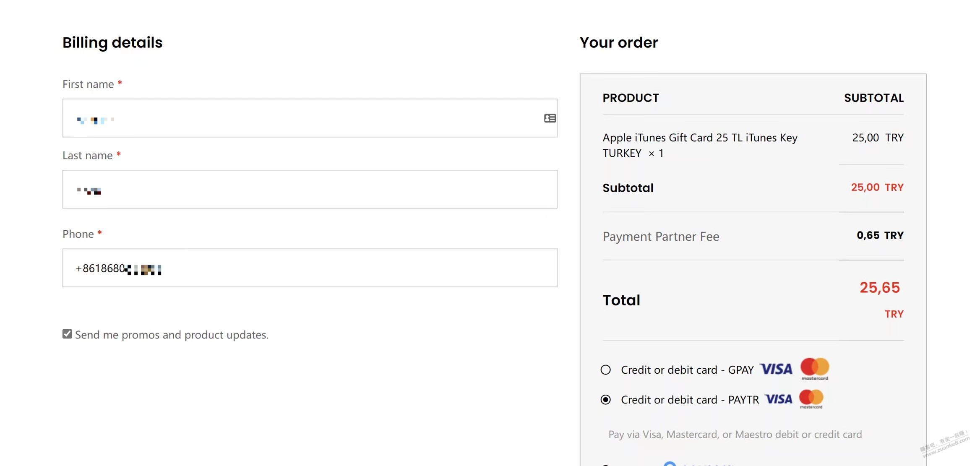Click the 'Send me promos' label text
Image resolution: width=980 pixels, height=466 pixels.
tap(172, 335)
